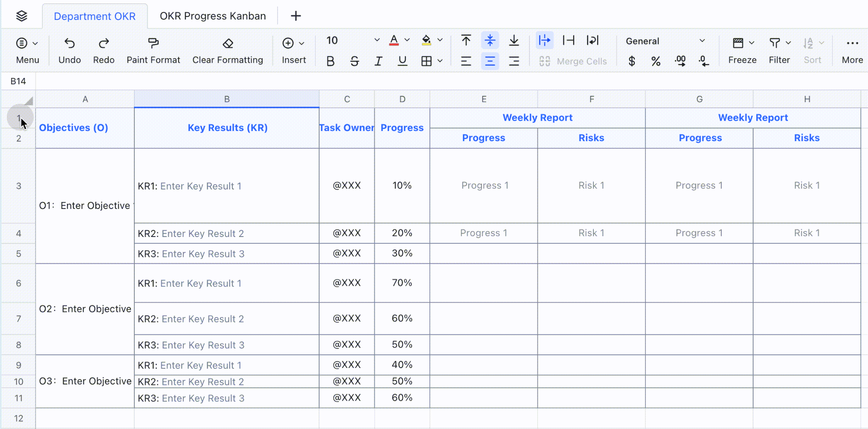Click the borders icon
The height and width of the screenshot is (429, 868).
426,61
